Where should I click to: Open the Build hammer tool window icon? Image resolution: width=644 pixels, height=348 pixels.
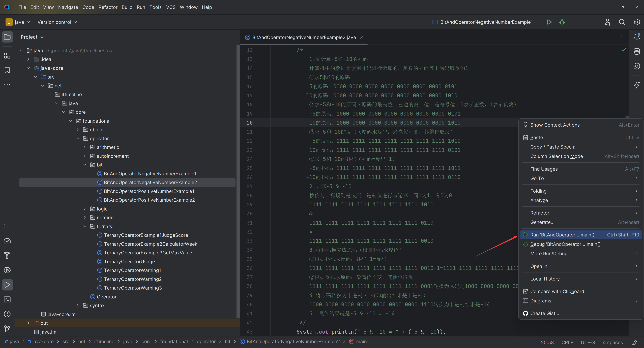coord(7,255)
